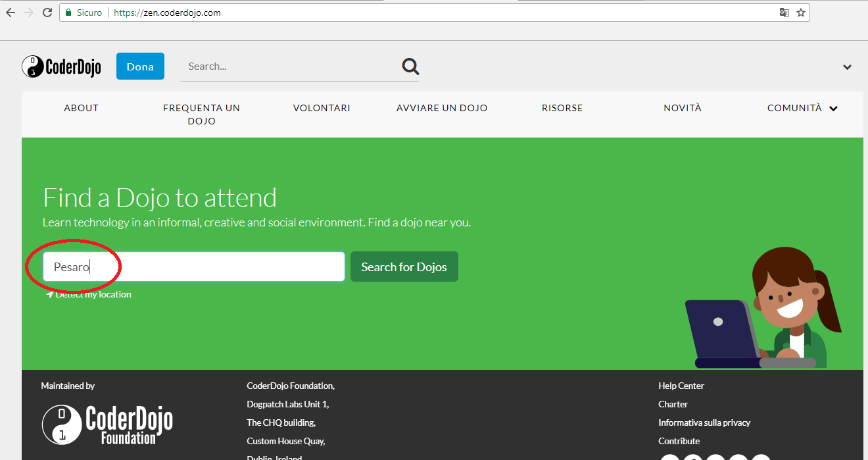Click the 'Sicuro' security label
The height and width of the screenshot is (460, 868).
89,13
